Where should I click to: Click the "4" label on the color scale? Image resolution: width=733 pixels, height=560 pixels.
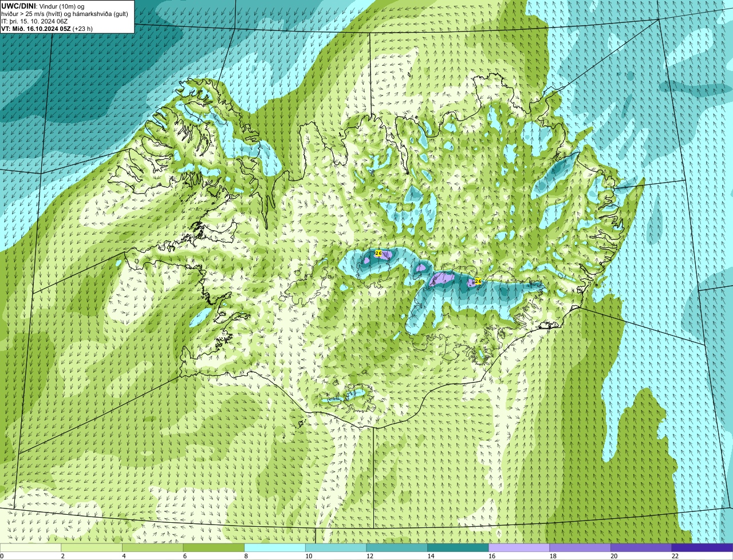click(124, 556)
